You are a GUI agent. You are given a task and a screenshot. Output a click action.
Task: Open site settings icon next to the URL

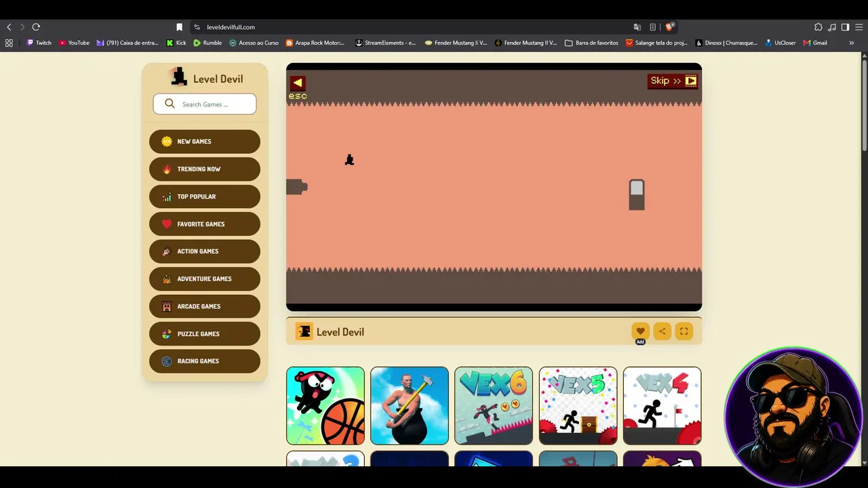coord(197,27)
